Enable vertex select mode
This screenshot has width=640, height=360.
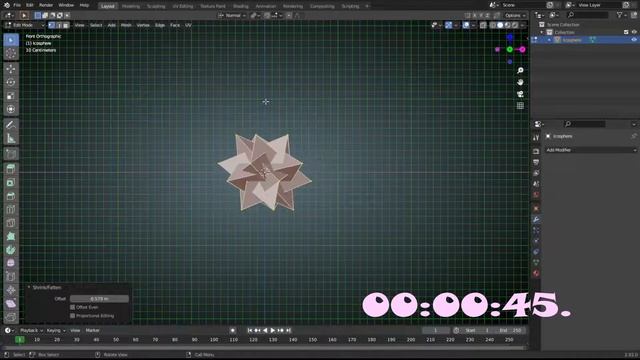tap(51, 25)
